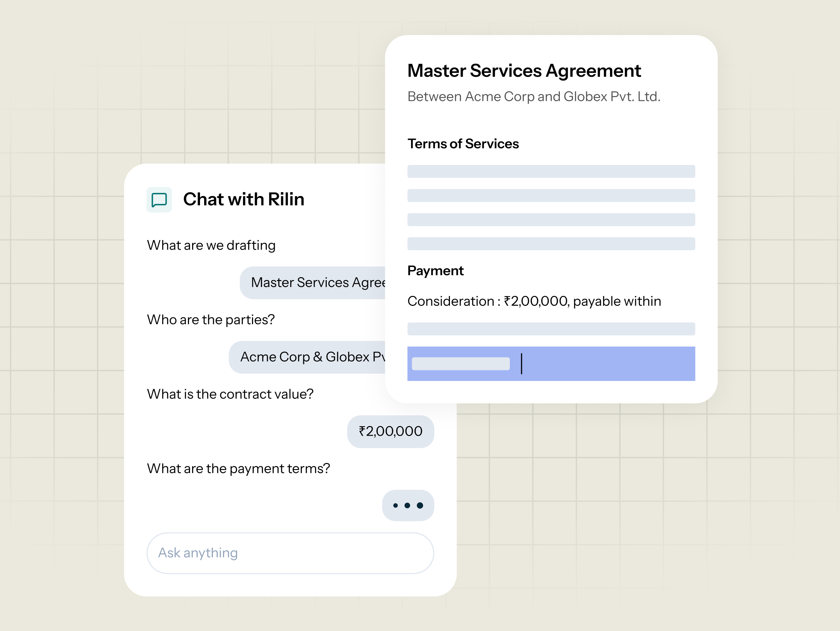Click the chat bubble icon beside Chat with Rilin
Screen dimensions: 840x631
click(x=159, y=200)
